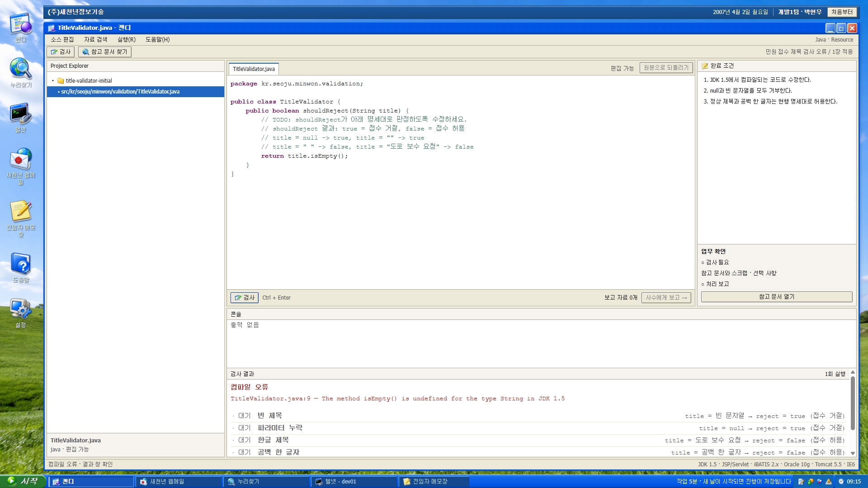
Task: Click the messenger people icon in tray
Action: [810, 482]
